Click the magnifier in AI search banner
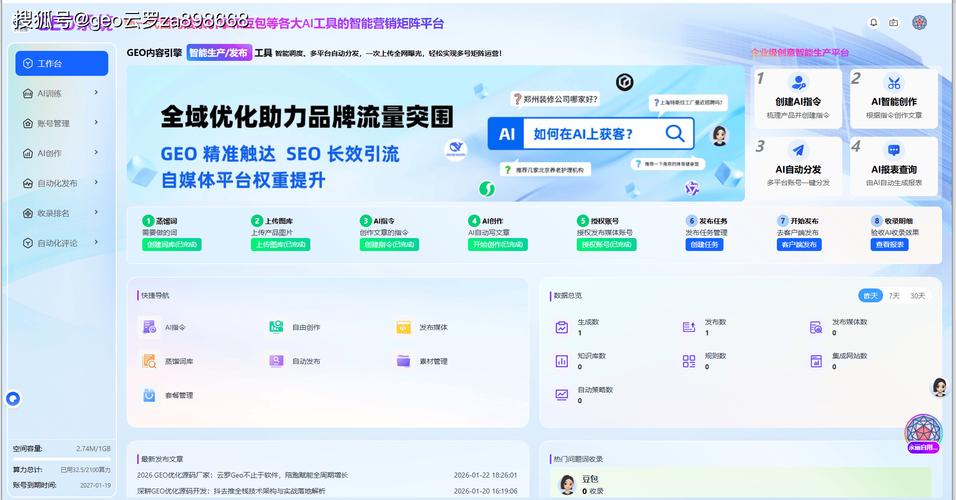Image resolution: width=956 pixels, height=500 pixels. pyautogui.click(x=674, y=134)
